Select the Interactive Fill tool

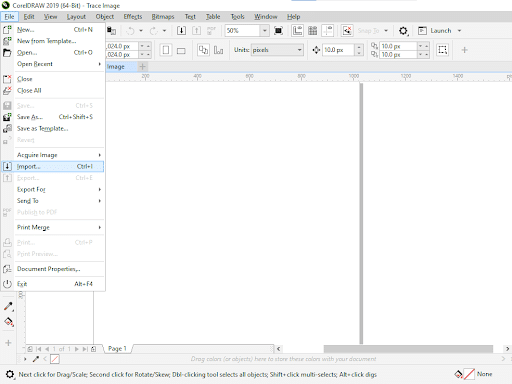click(x=9, y=322)
